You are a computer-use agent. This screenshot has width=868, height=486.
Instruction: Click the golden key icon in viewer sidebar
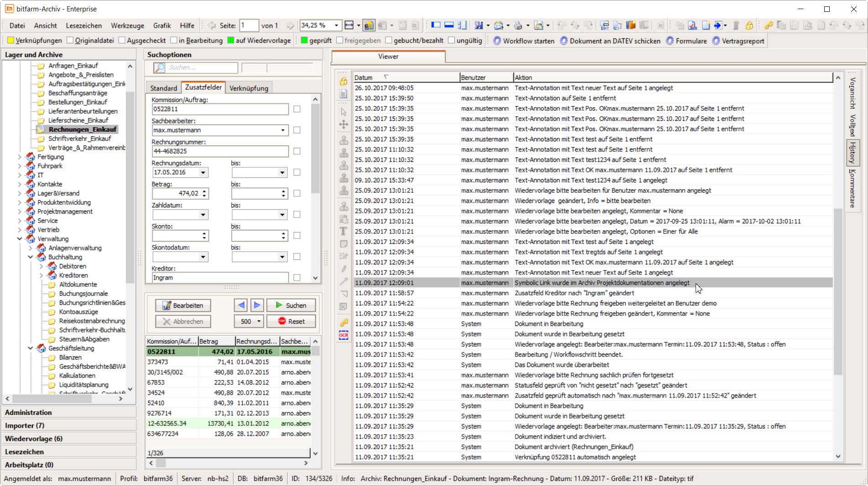(x=343, y=323)
